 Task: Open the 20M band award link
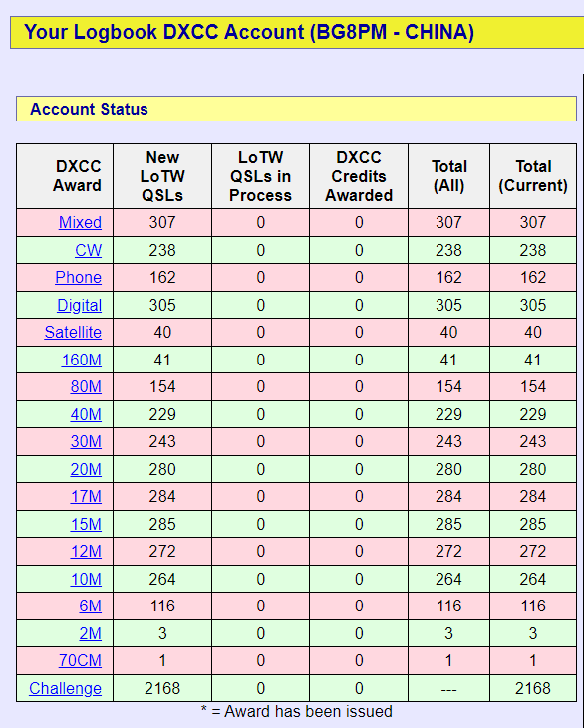(86, 469)
